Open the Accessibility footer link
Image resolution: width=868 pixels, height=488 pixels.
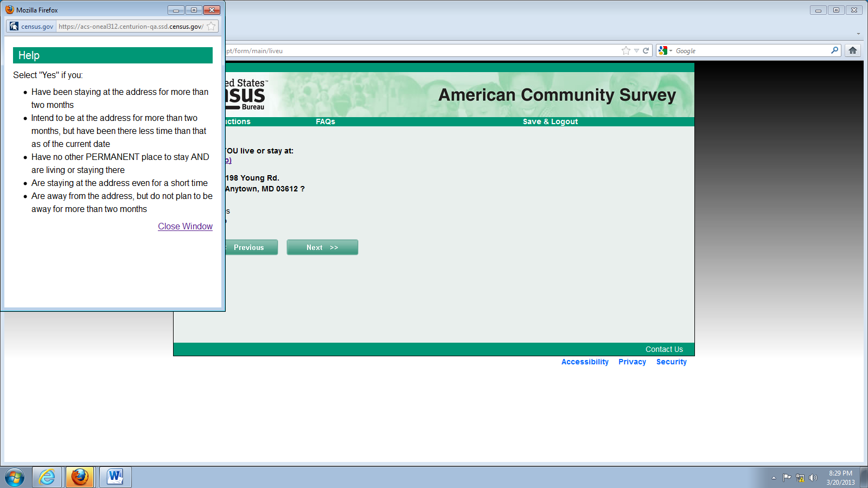point(585,362)
